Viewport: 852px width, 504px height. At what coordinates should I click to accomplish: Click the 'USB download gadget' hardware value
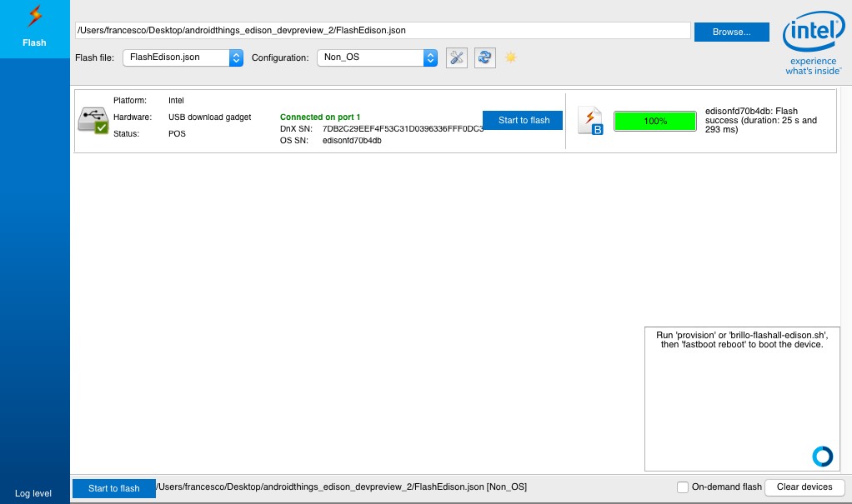click(210, 117)
